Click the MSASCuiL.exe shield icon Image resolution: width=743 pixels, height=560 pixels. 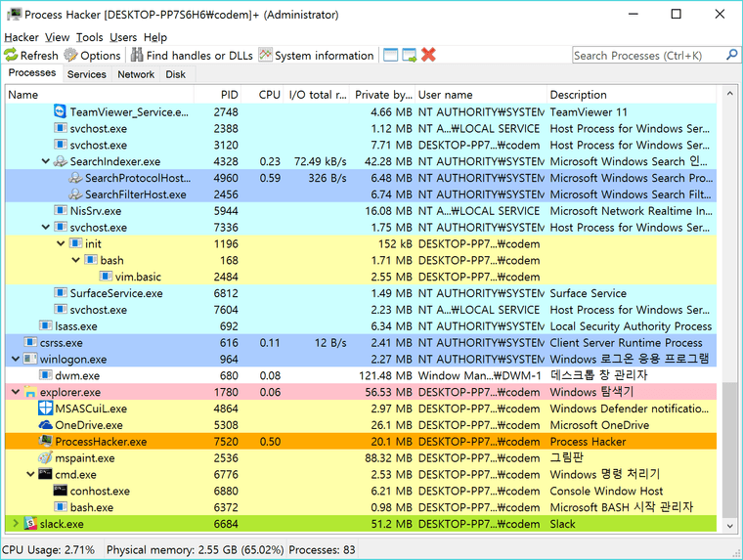tap(46, 409)
